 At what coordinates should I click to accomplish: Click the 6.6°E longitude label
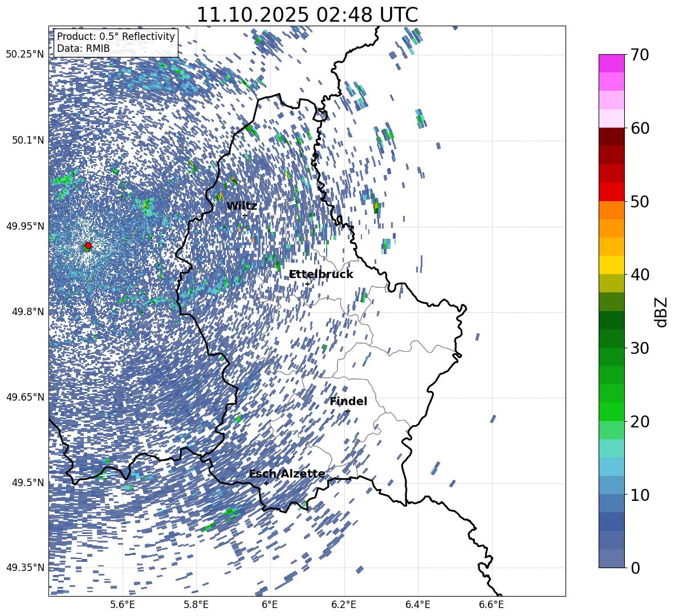pos(491,605)
